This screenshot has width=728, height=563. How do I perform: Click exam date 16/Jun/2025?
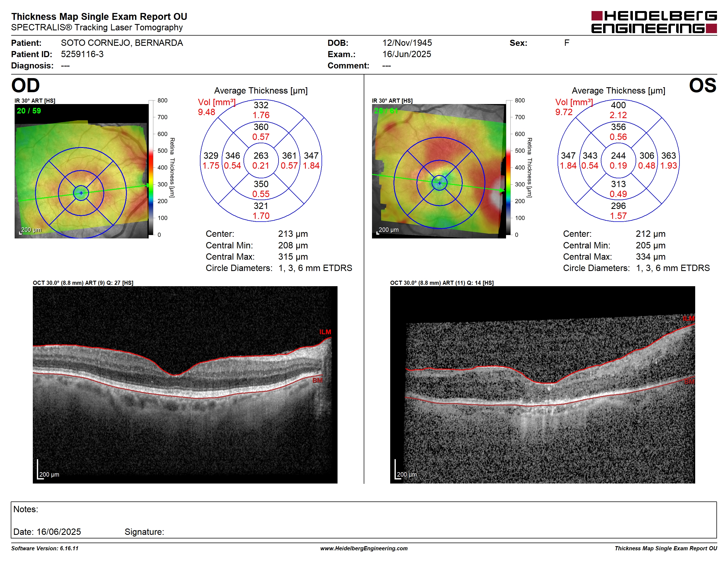coord(406,54)
